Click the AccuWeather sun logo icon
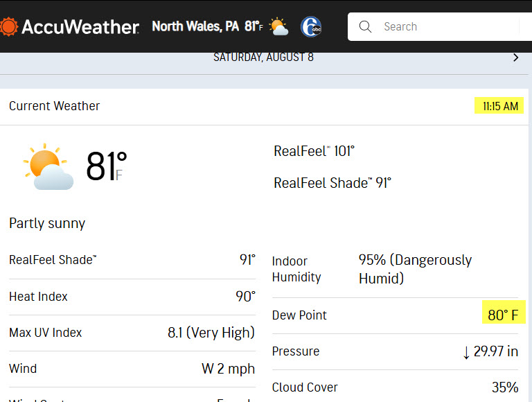532x402 pixels. click(x=8, y=26)
